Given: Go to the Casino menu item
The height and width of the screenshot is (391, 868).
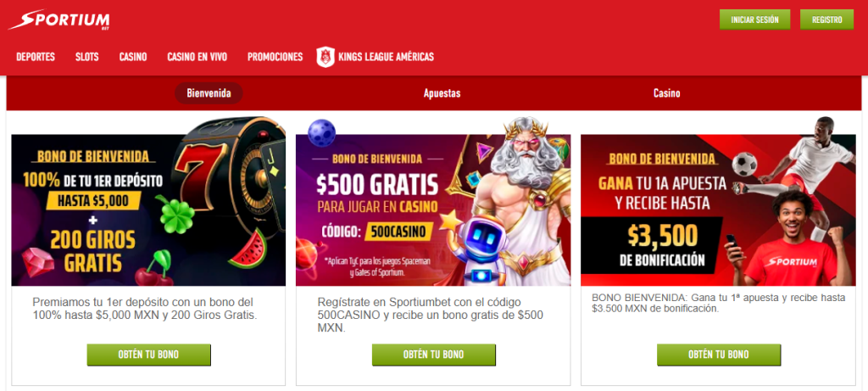Looking at the screenshot, I should pyautogui.click(x=133, y=57).
